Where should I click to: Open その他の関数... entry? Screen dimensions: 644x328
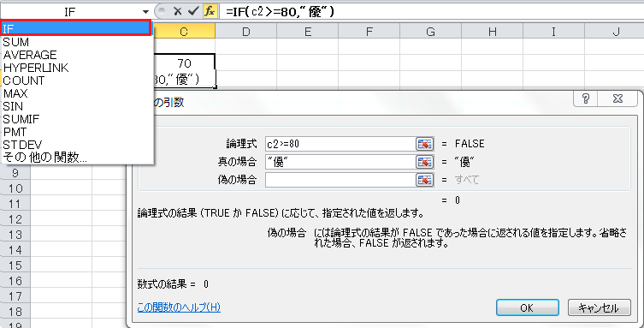(x=77, y=158)
